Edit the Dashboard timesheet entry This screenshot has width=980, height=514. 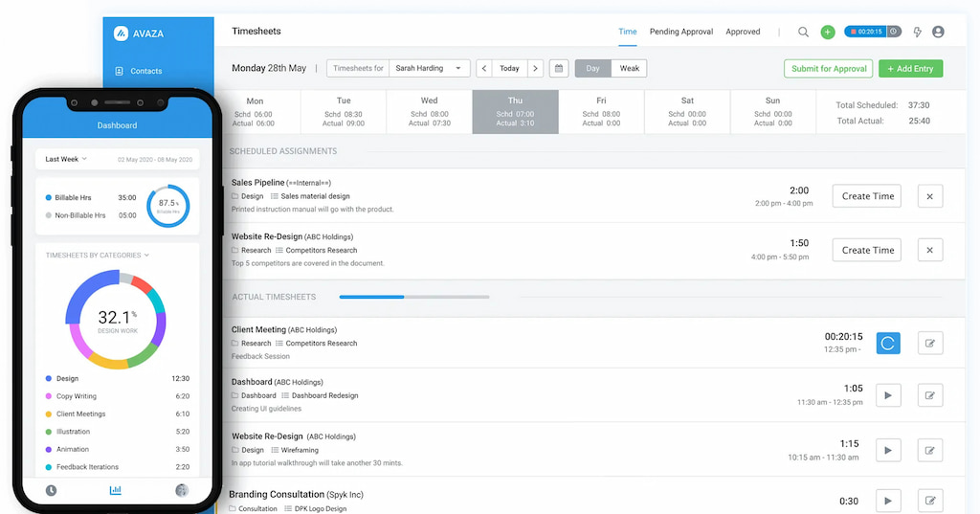[x=930, y=395]
